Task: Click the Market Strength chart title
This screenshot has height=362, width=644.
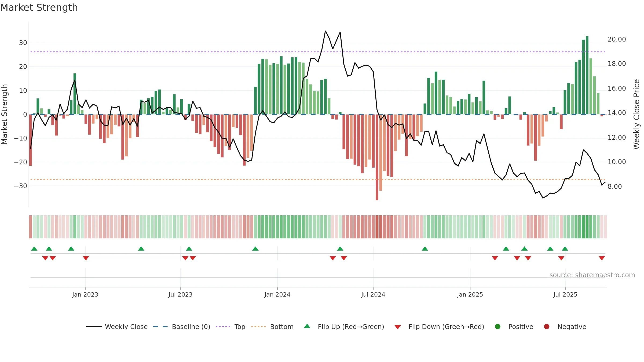Action: pos(39,8)
